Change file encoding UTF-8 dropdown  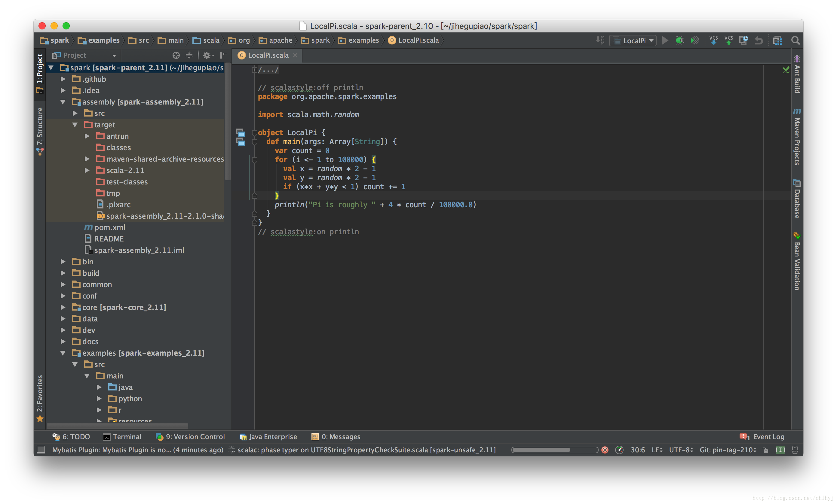click(681, 450)
